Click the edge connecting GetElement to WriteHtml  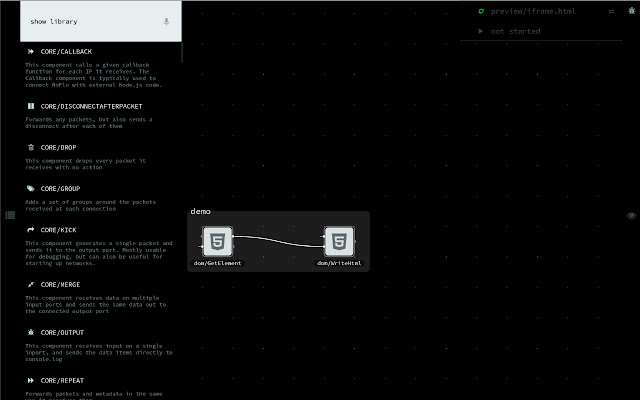coord(278,242)
